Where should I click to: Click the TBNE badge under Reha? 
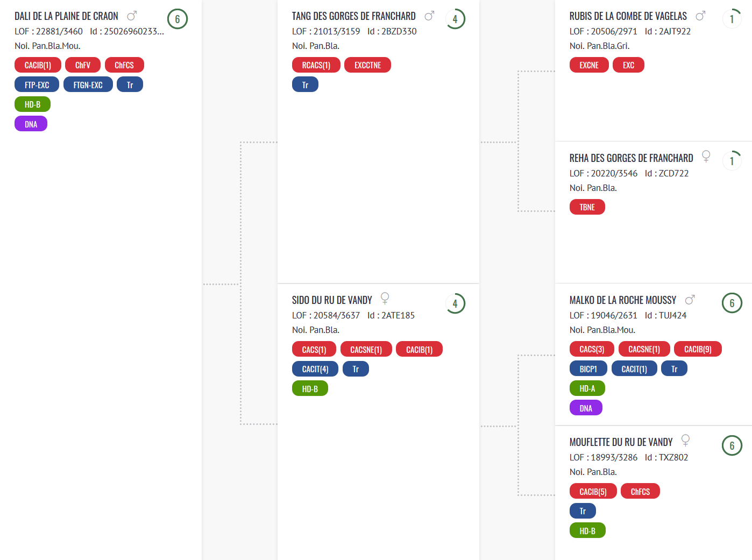[x=587, y=207]
